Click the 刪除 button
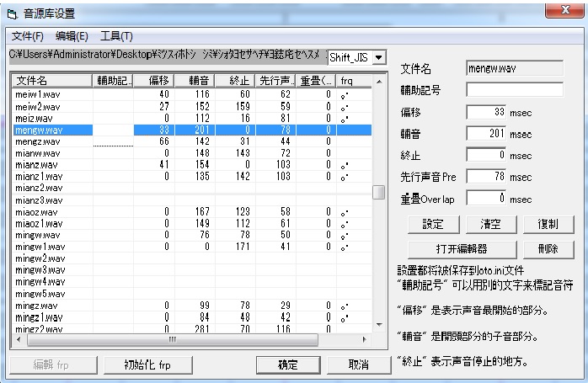Image resolution: width=588 pixels, height=383 pixels. tap(548, 249)
